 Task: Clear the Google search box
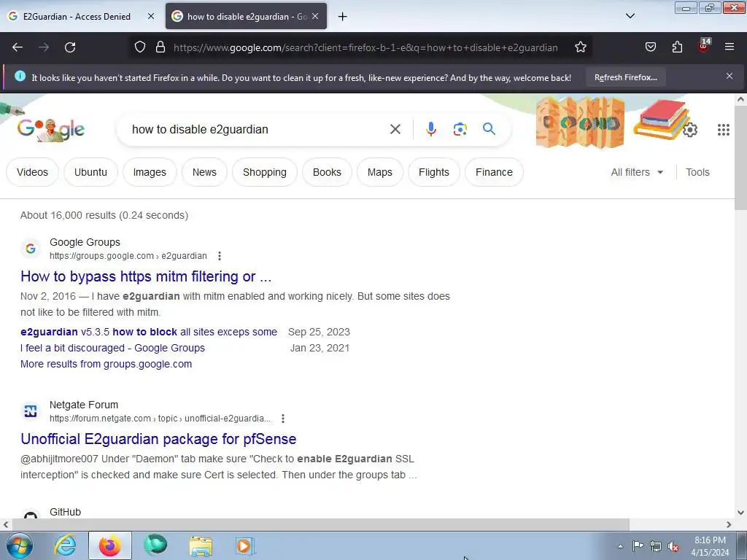click(x=395, y=129)
